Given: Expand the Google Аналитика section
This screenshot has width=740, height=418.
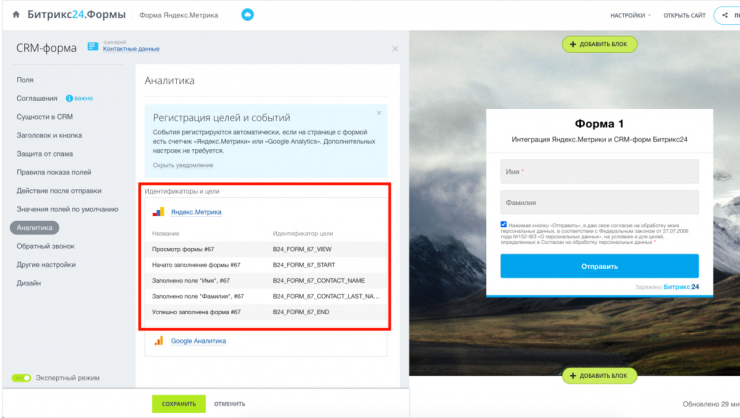Looking at the screenshot, I should tap(198, 341).
